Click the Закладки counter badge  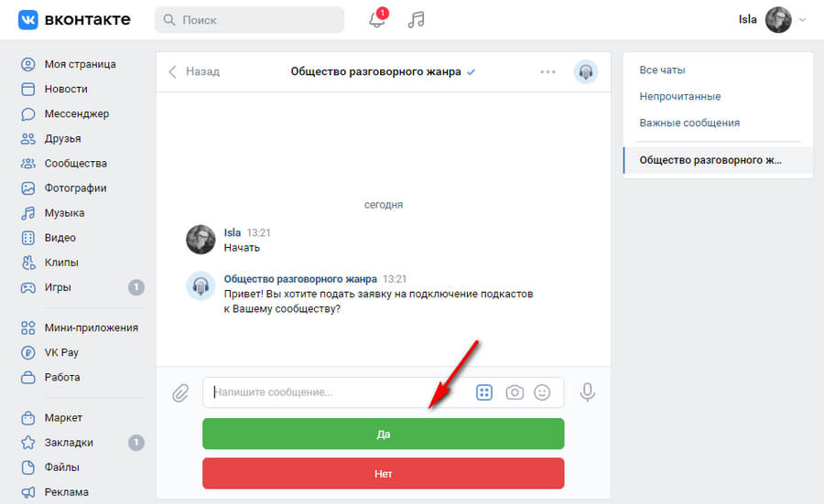click(x=136, y=443)
